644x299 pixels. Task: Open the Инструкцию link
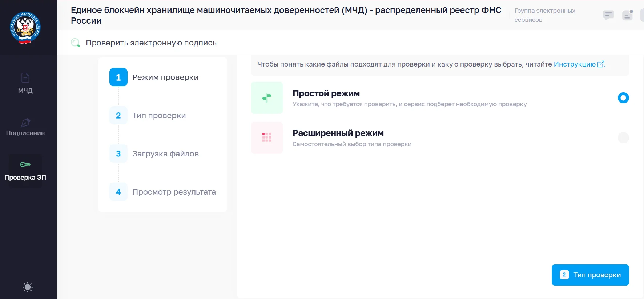[x=575, y=64]
